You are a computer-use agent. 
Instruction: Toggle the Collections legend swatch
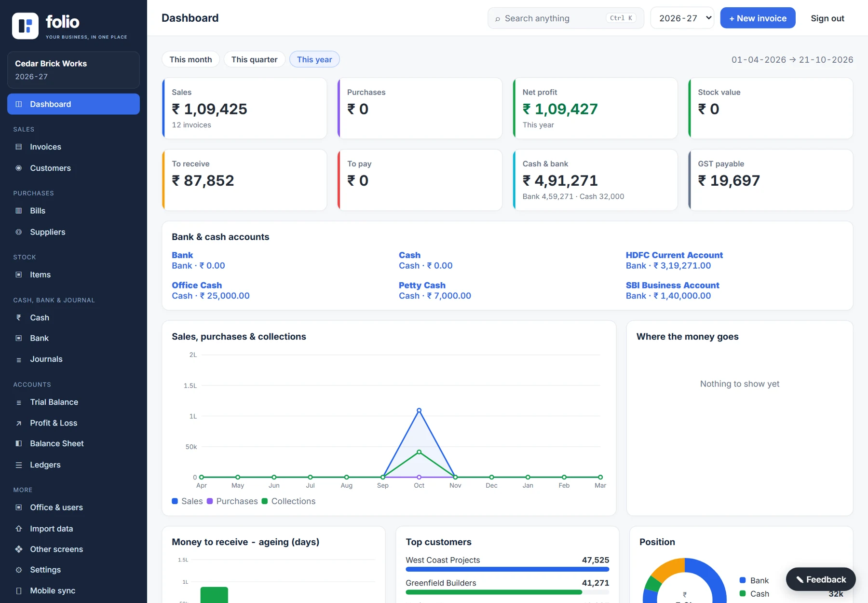265,501
